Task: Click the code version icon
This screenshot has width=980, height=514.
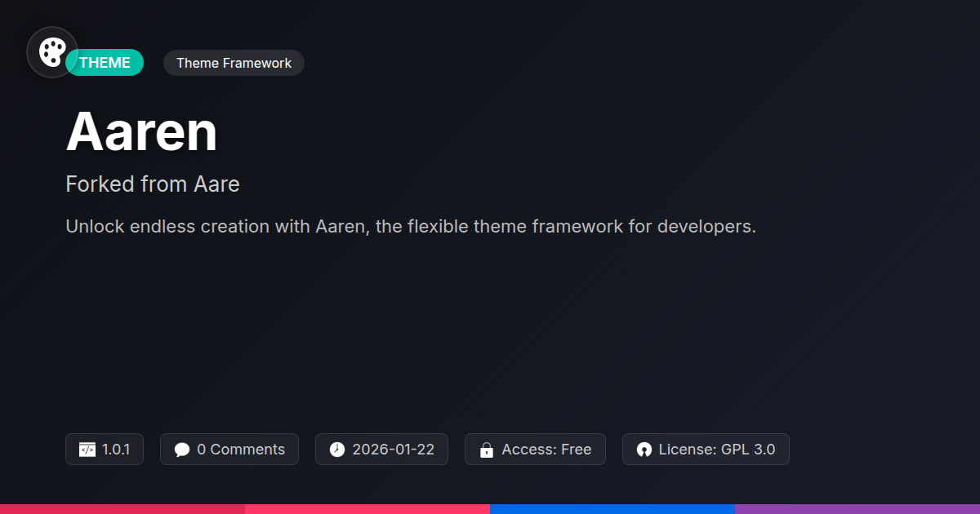Action: (87, 450)
